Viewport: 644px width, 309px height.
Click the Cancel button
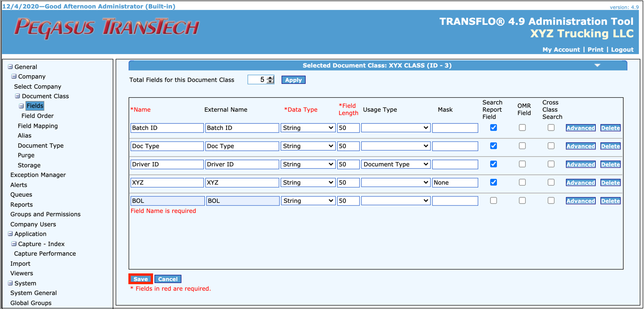pyautogui.click(x=168, y=279)
